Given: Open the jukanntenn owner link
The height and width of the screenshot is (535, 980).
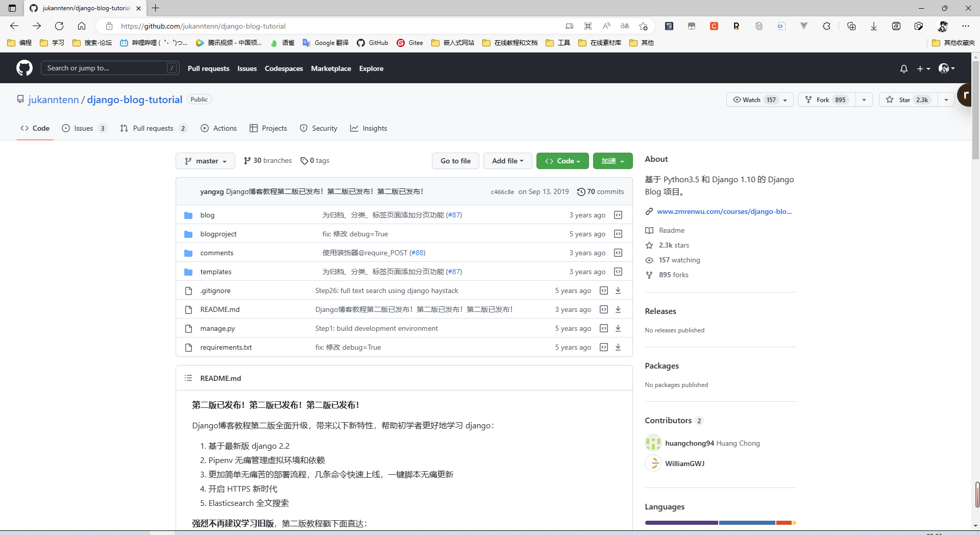Looking at the screenshot, I should (x=54, y=100).
